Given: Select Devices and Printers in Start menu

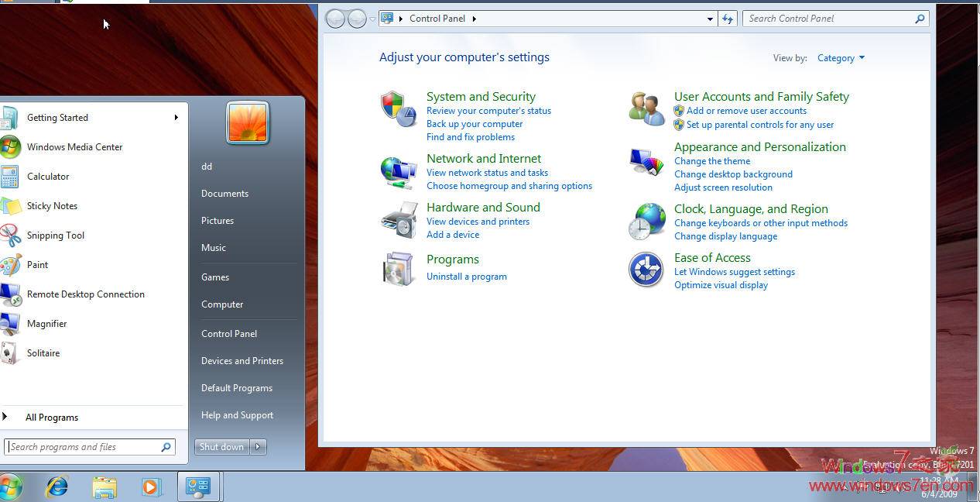Looking at the screenshot, I should [242, 361].
